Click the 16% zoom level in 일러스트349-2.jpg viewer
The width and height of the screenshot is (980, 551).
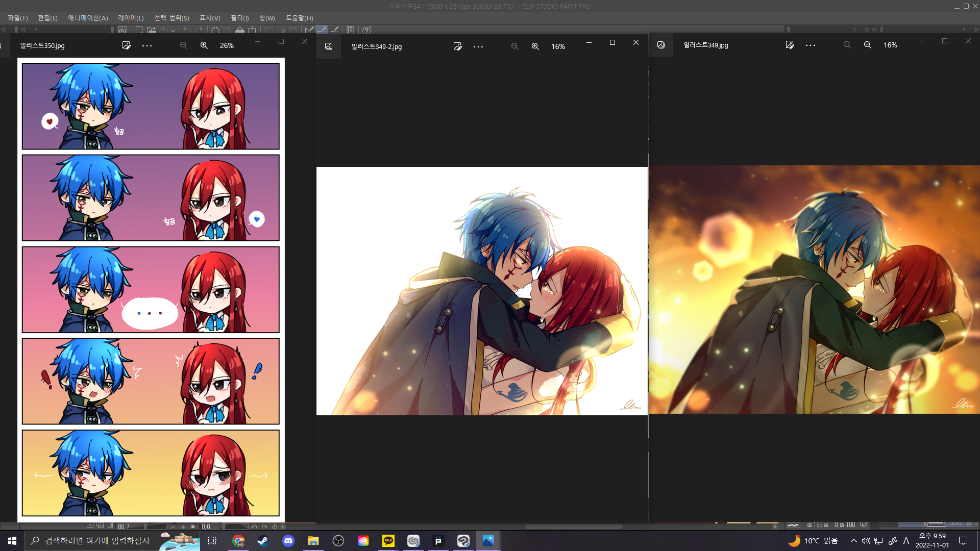pyautogui.click(x=558, y=46)
